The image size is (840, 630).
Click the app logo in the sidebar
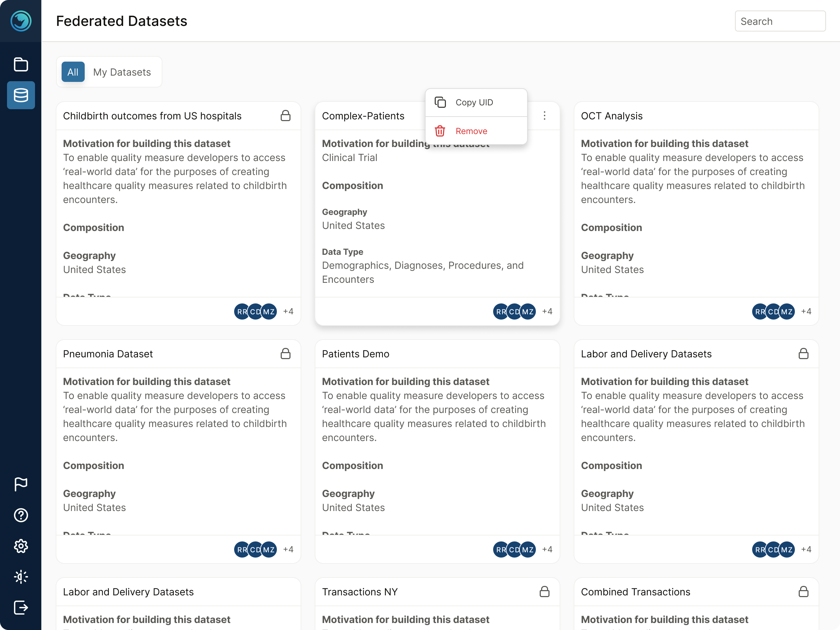(x=21, y=21)
